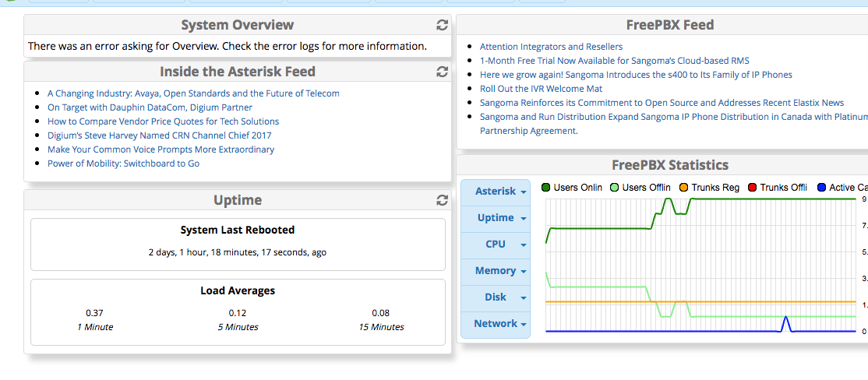Select the Uptime panel title

tap(238, 199)
